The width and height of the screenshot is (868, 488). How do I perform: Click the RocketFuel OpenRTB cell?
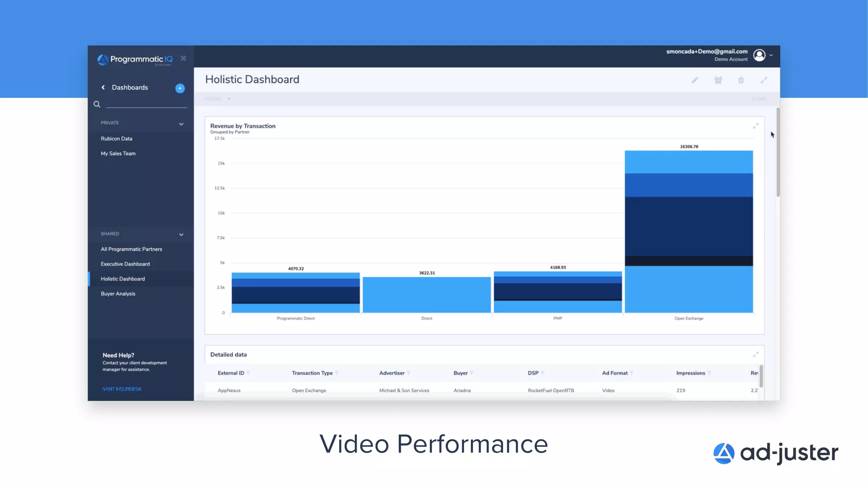tap(551, 391)
